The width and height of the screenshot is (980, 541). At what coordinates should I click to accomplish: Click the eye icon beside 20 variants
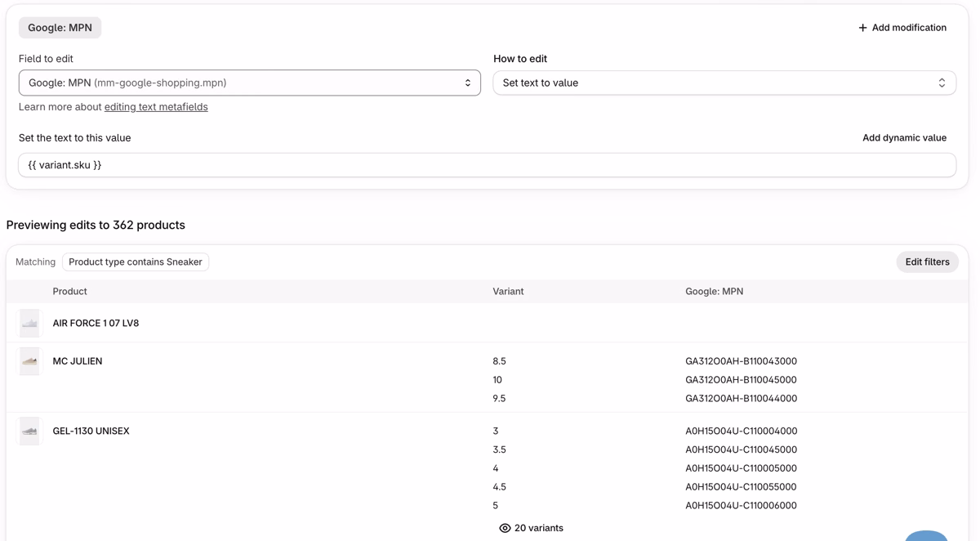[505, 529]
